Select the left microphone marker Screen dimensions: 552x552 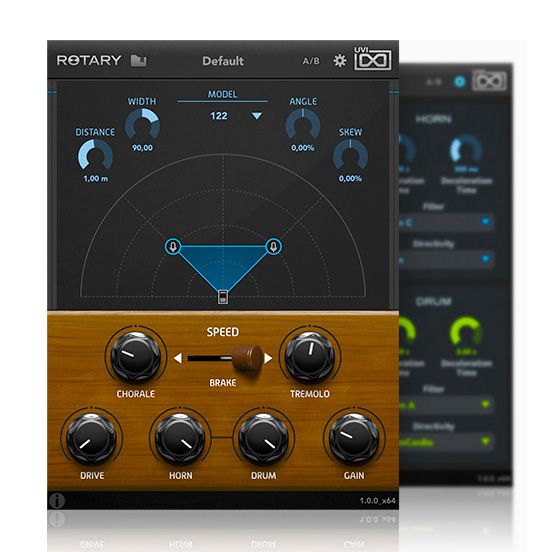point(173,246)
